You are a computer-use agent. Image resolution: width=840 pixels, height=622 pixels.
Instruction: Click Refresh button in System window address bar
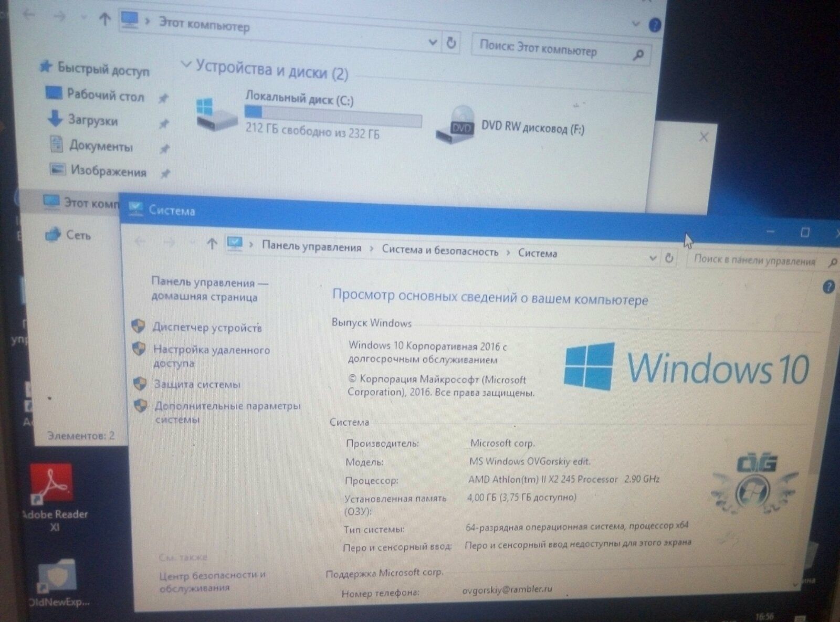pyautogui.click(x=669, y=258)
